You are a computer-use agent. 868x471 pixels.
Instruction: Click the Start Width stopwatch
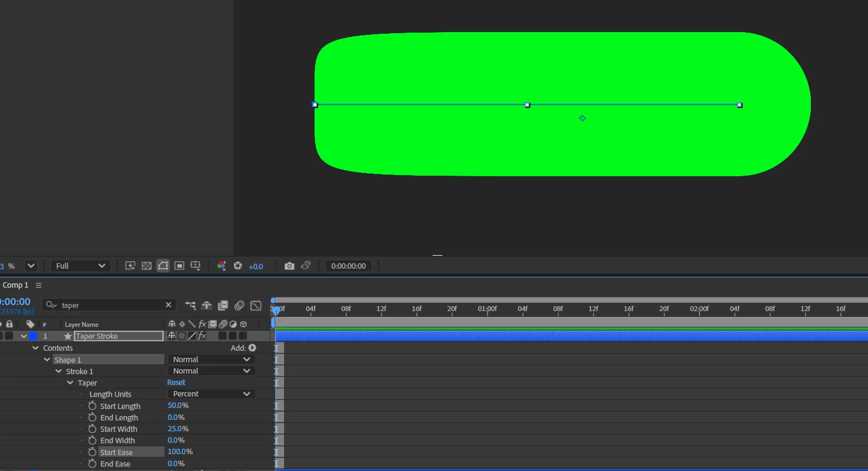tap(93, 429)
